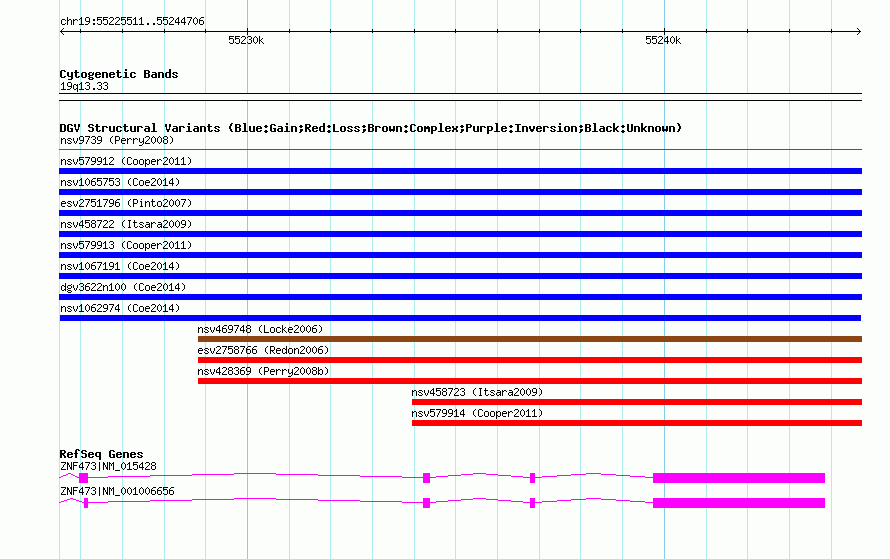Screen dimensions: 890x559
Task: Click the RefSeq Genes track heading
Action: pyautogui.click(x=101, y=454)
